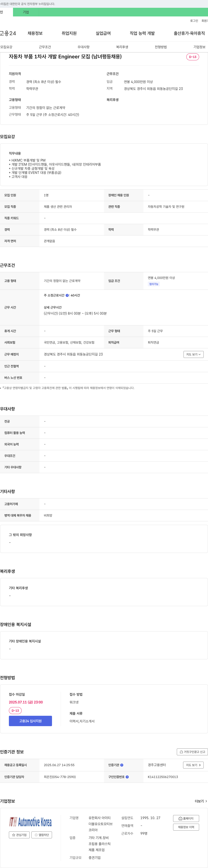Click the info icon beside 구인인증번호

[127, 777]
